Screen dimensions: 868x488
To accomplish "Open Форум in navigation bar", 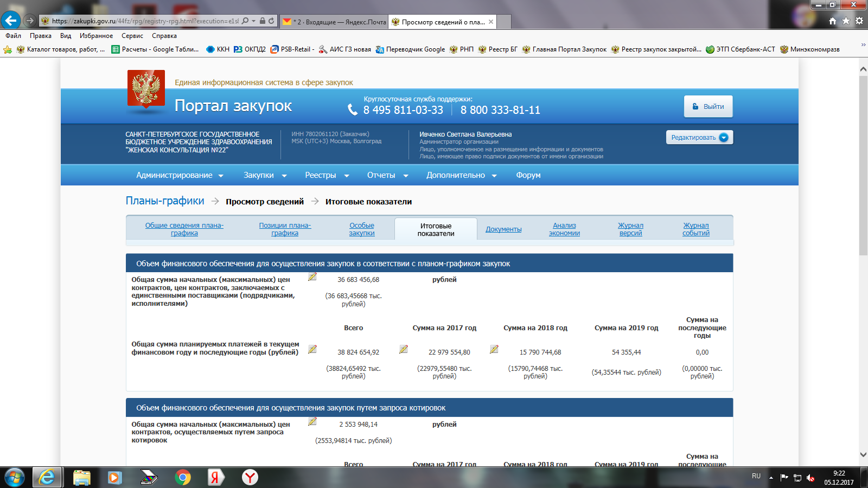I will (528, 175).
